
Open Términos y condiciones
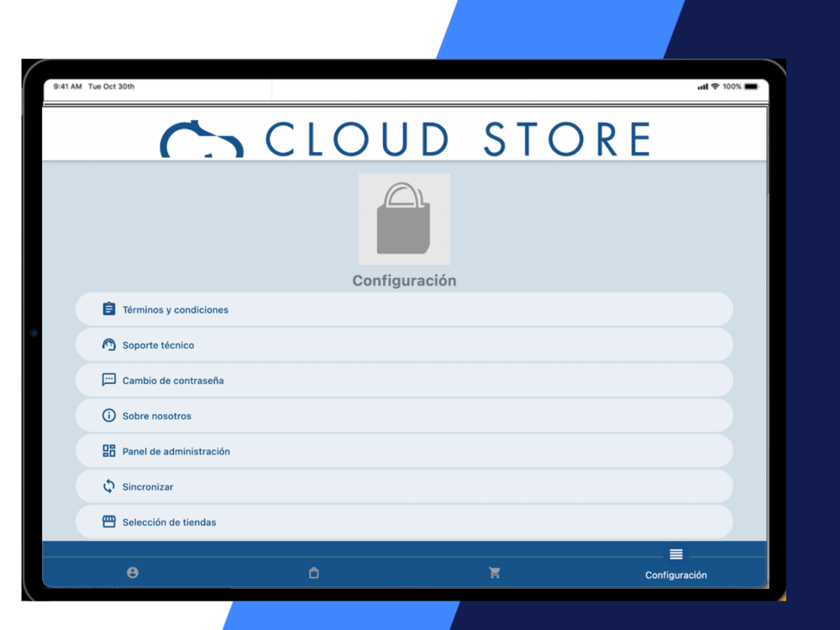(405, 309)
